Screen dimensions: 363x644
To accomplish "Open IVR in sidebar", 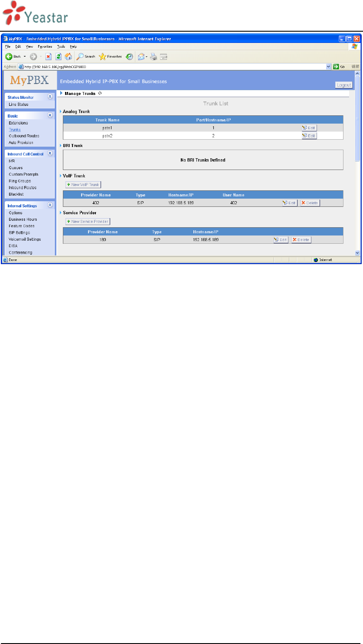I will click(x=12, y=161).
